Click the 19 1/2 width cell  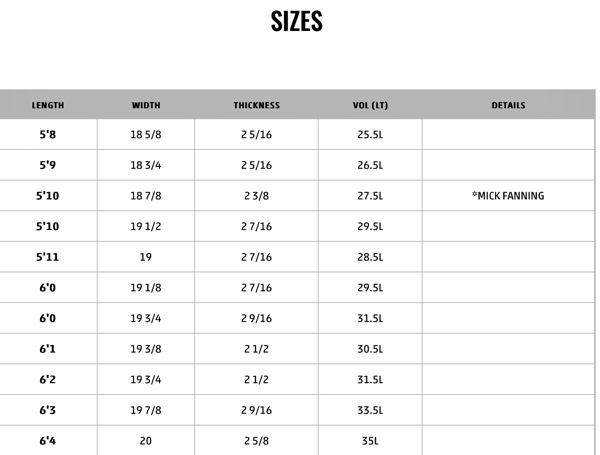(146, 227)
